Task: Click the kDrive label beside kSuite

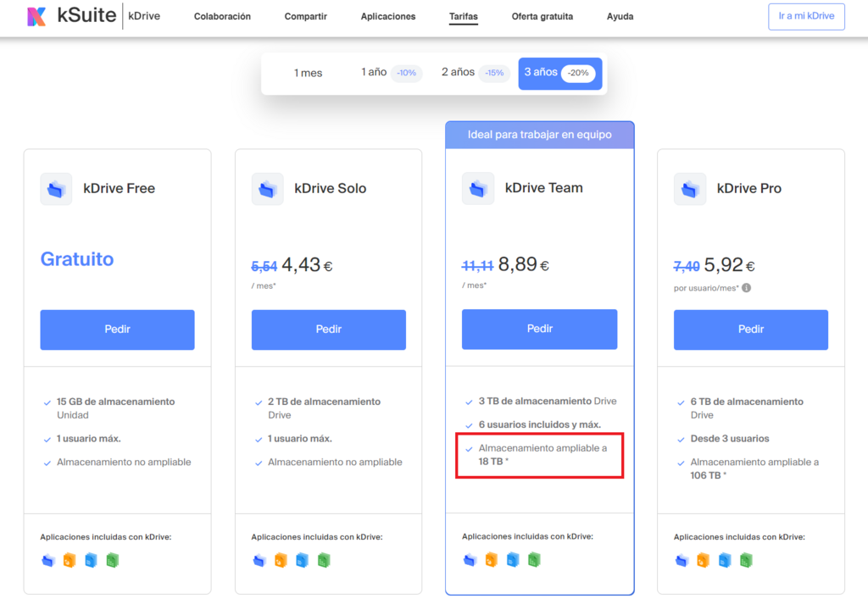Action: tap(144, 16)
